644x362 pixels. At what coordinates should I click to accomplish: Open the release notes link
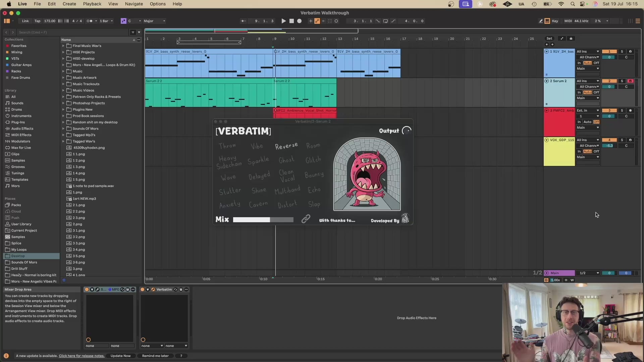[82, 356]
